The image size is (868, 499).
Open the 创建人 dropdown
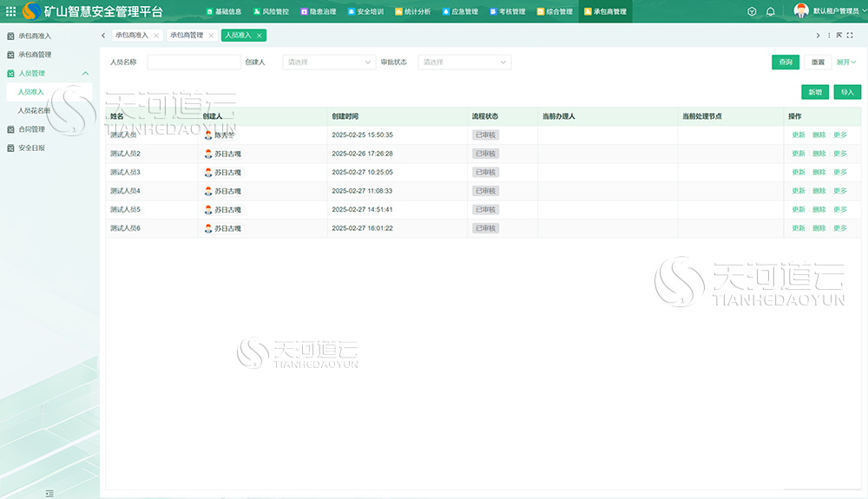click(x=329, y=62)
